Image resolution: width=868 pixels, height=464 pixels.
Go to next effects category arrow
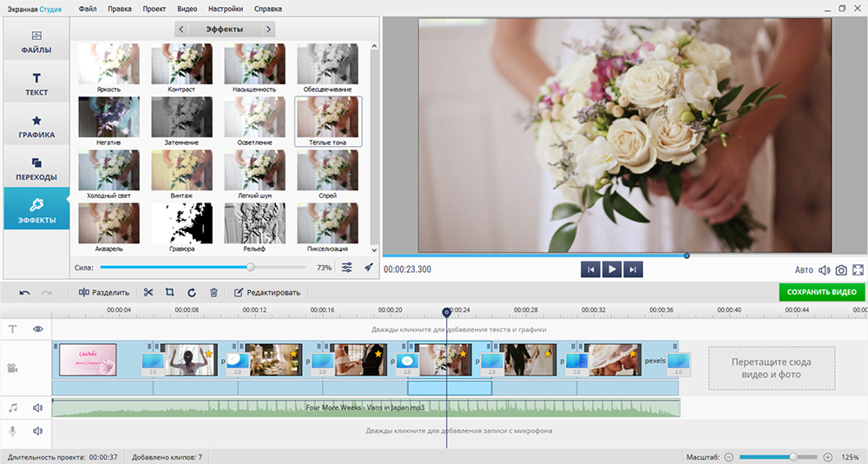pyautogui.click(x=268, y=30)
